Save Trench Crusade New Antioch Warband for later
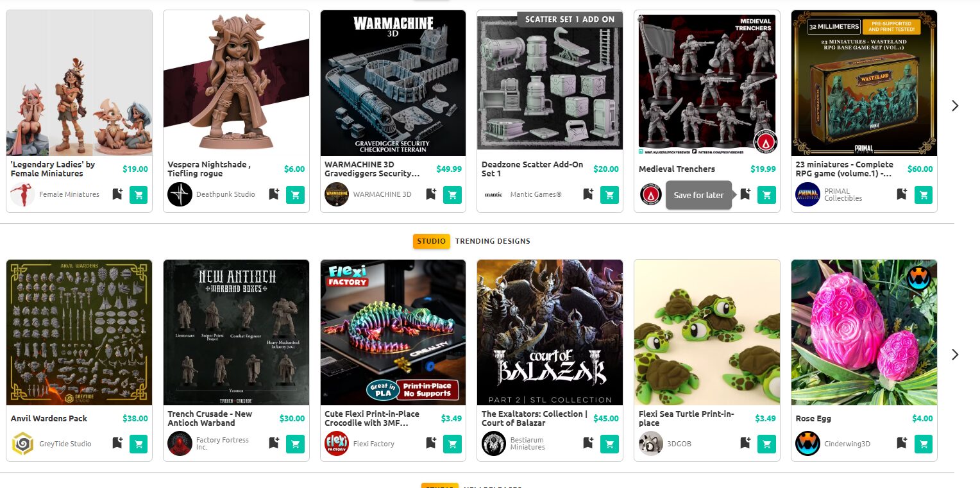This screenshot has height=488, width=980. (x=274, y=443)
